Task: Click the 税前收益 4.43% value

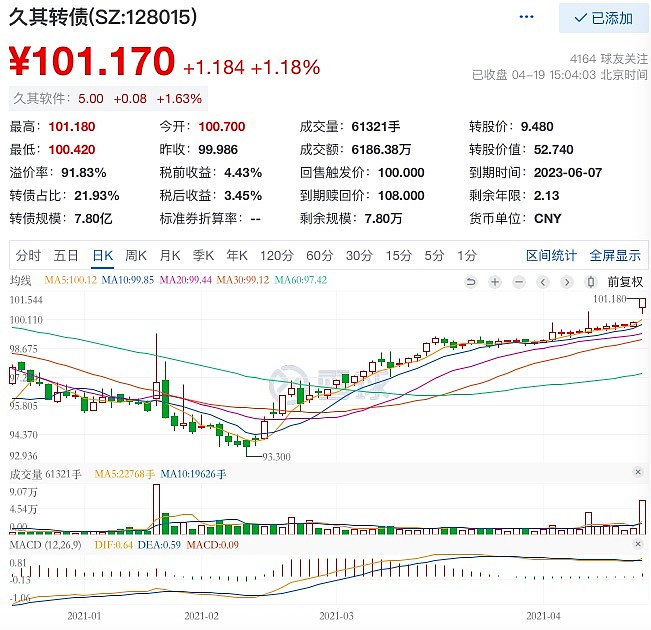Action: [243, 173]
